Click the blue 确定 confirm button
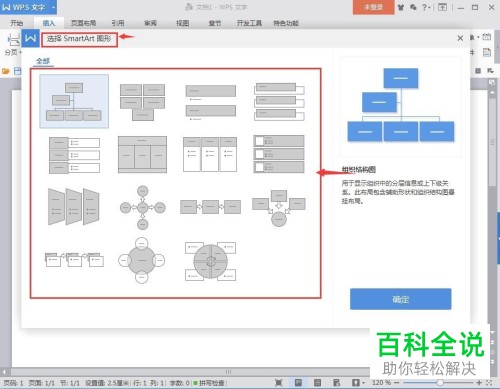 coord(401,299)
